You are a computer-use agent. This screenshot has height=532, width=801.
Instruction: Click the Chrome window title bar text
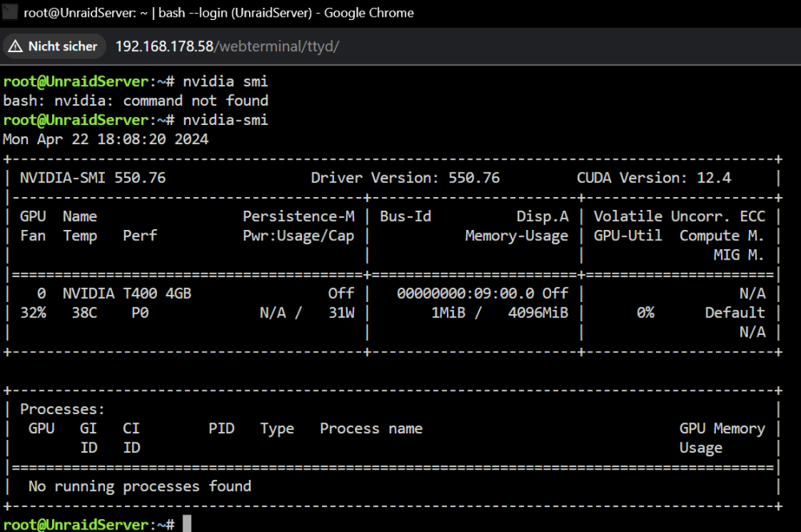point(219,13)
